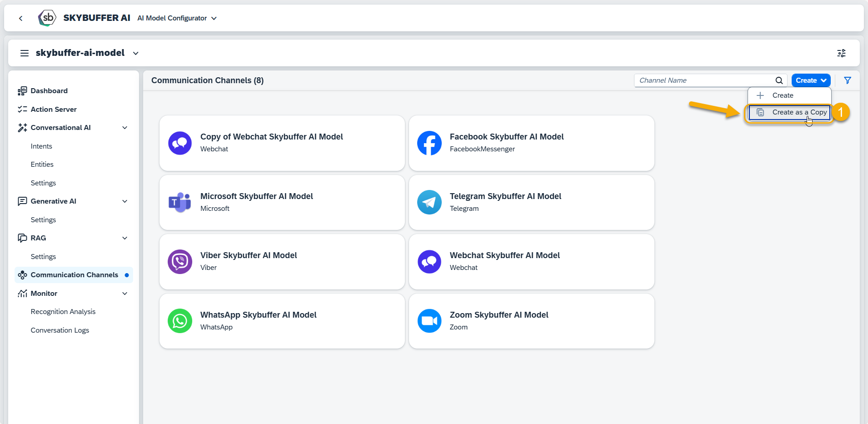Click the Generative AI chat icon

tap(22, 201)
